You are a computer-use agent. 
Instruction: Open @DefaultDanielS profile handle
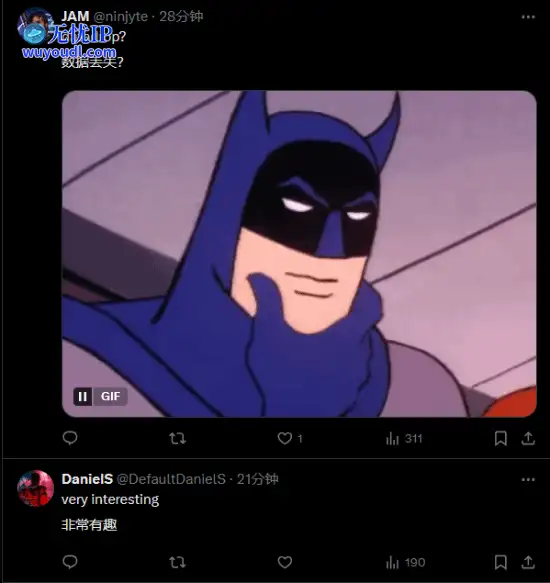pyautogui.click(x=171, y=479)
